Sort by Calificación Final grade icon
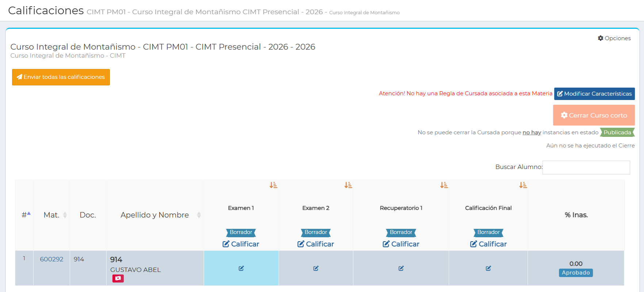644x292 pixels. 523,185
